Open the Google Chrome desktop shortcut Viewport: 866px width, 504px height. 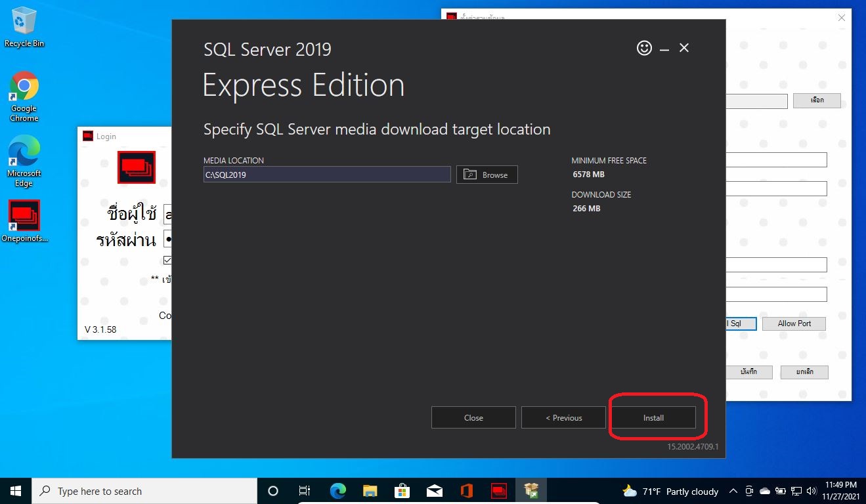[24, 95]
